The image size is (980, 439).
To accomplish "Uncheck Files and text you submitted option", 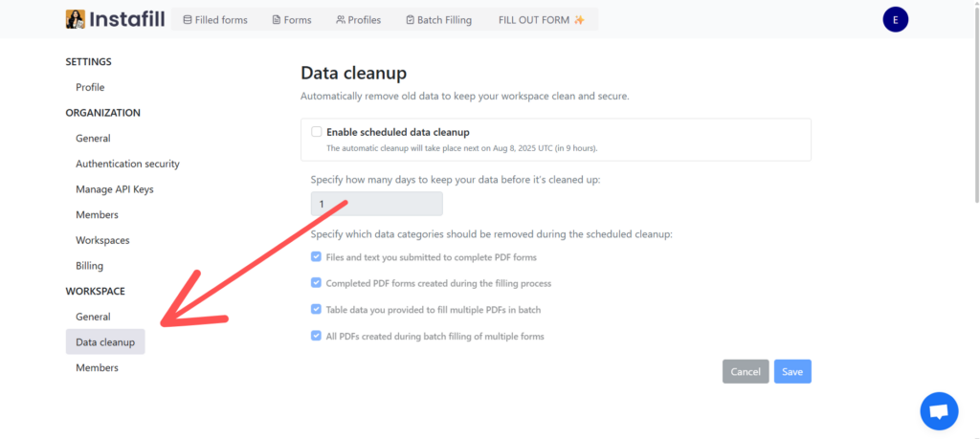I will click(x=316, y=256).
